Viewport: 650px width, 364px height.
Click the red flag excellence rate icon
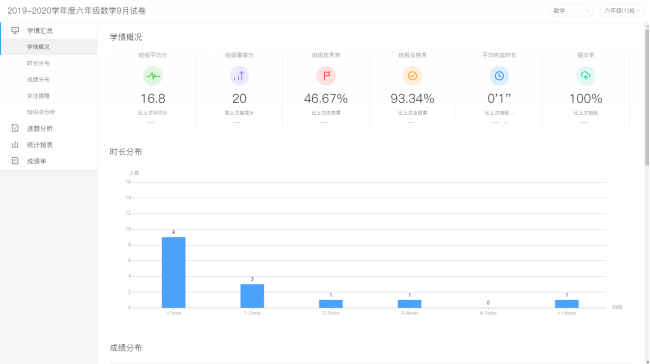click(326, 76)
